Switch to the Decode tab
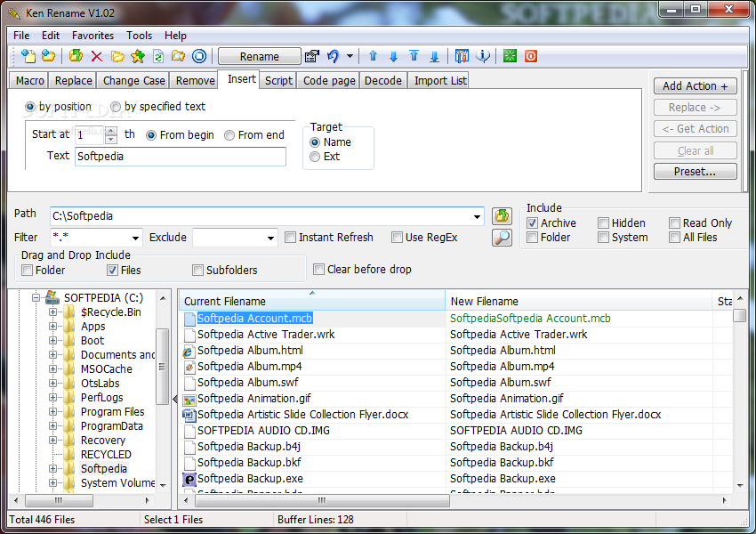756x534 pixels. pyautogui.click(x=382, y=81)
